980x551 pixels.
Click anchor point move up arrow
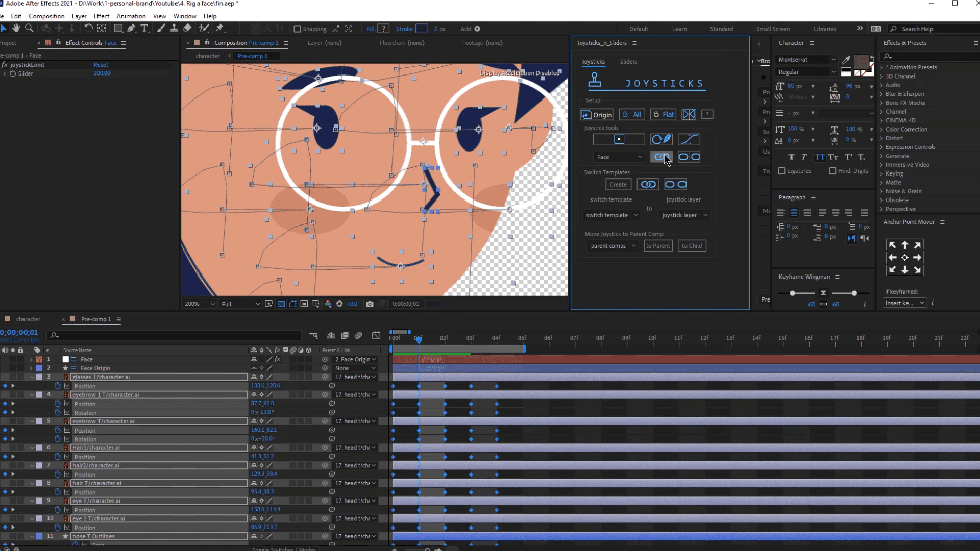pyautogui.click(x=904, y=245)
